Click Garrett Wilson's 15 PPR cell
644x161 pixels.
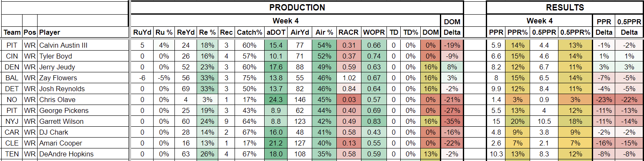click(496, 121)
